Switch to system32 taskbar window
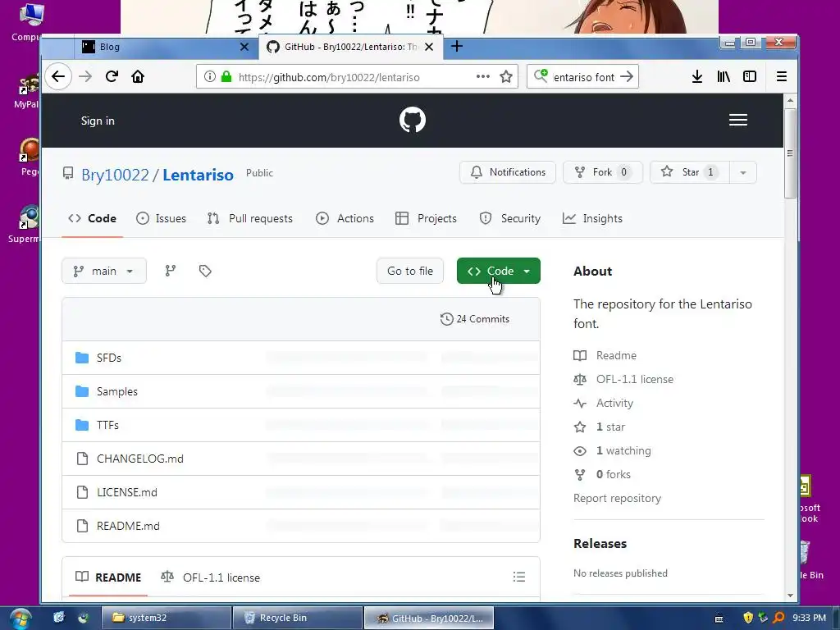 pyautogui.click(x=166, y=619)
